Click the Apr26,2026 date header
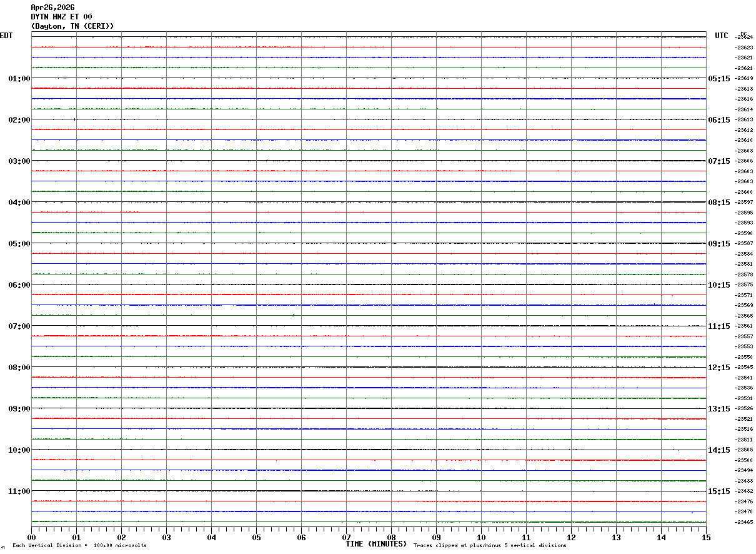The image size is (756, 554). 52,8
